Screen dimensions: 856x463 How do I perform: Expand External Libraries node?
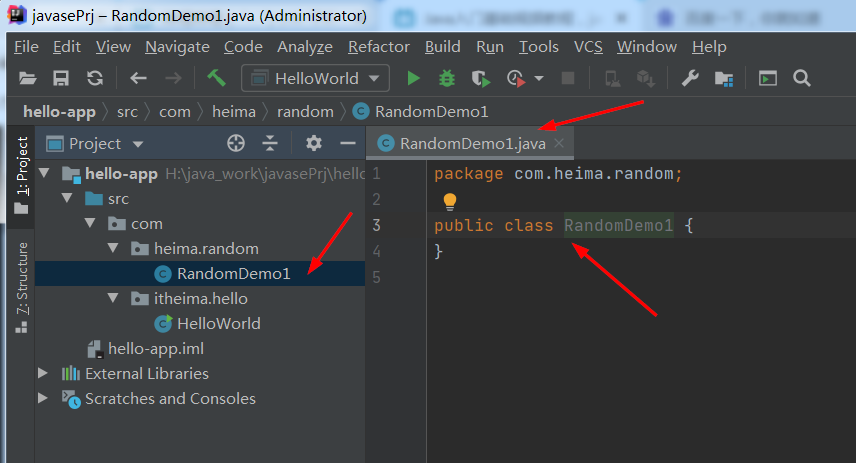[43, 373]
